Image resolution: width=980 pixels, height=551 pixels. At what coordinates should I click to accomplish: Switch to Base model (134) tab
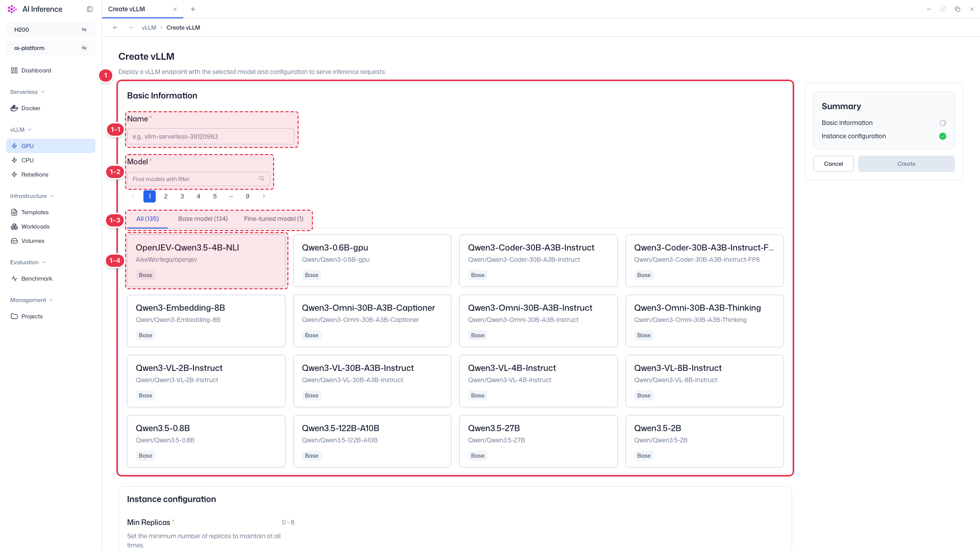(203, 219)
